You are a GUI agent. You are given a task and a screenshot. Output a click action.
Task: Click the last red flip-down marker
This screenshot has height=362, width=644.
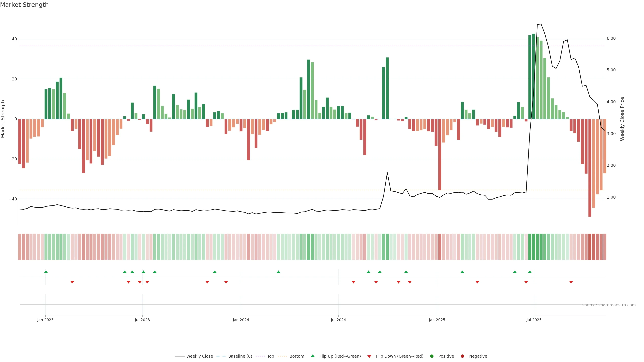pos(571,282)
